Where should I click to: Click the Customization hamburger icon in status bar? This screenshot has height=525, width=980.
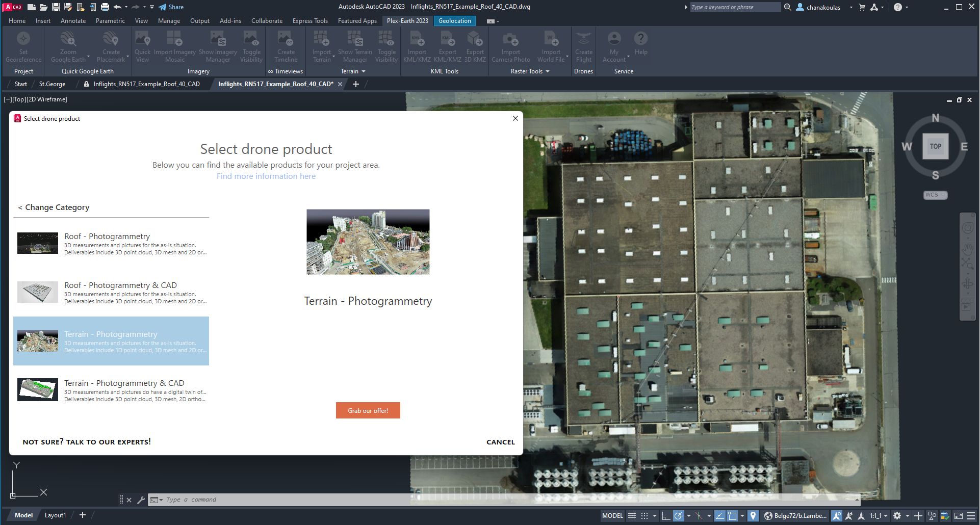tap(971, 516)
